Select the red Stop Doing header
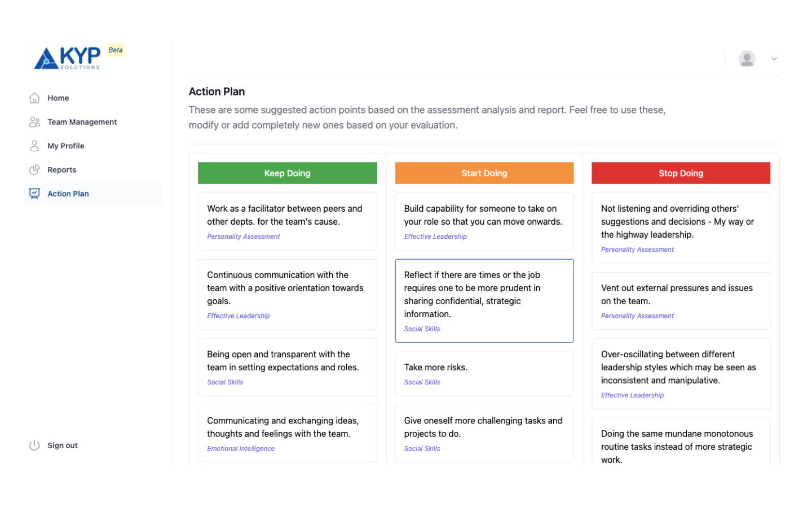The width and height of the screenshot is (812, 508). click(681, 173)
